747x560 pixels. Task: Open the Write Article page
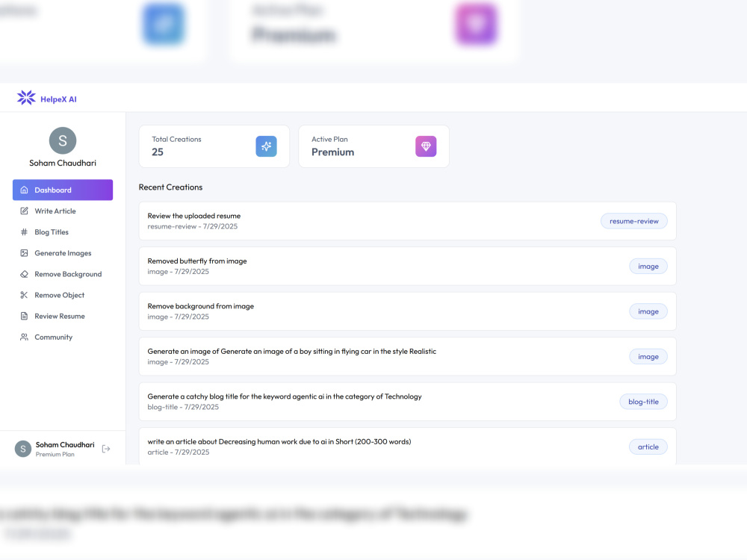63,211
